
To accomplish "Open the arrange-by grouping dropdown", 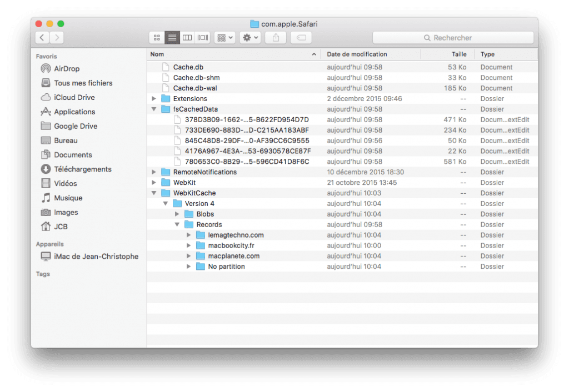I will [x=224, y=38].
